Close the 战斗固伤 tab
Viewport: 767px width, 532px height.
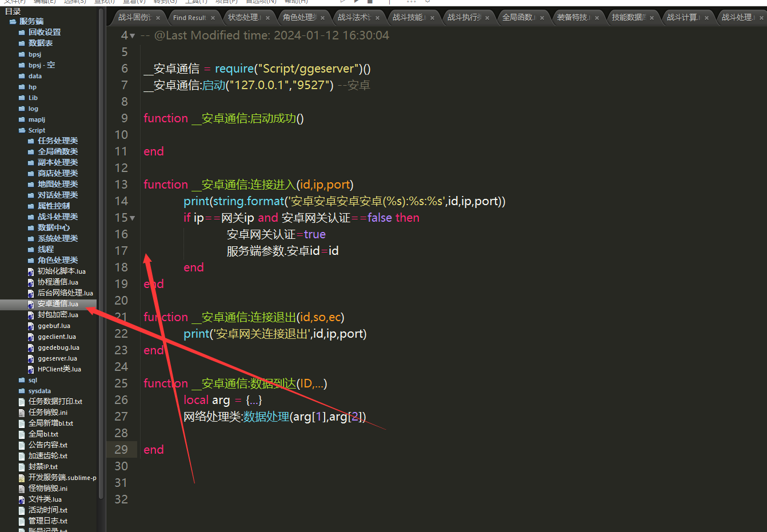coord(158,18)
